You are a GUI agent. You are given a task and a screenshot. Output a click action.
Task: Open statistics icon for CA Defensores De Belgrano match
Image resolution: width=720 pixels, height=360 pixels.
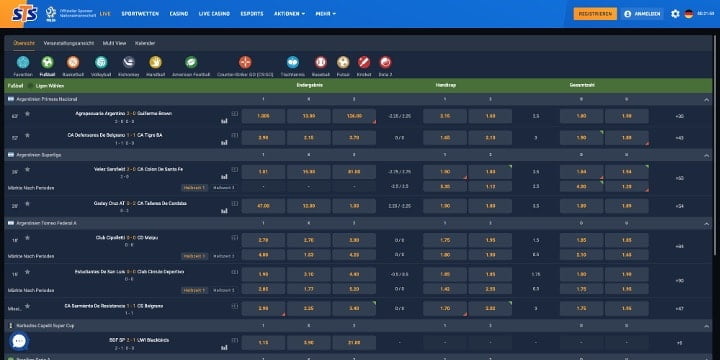tap(224, 143)
